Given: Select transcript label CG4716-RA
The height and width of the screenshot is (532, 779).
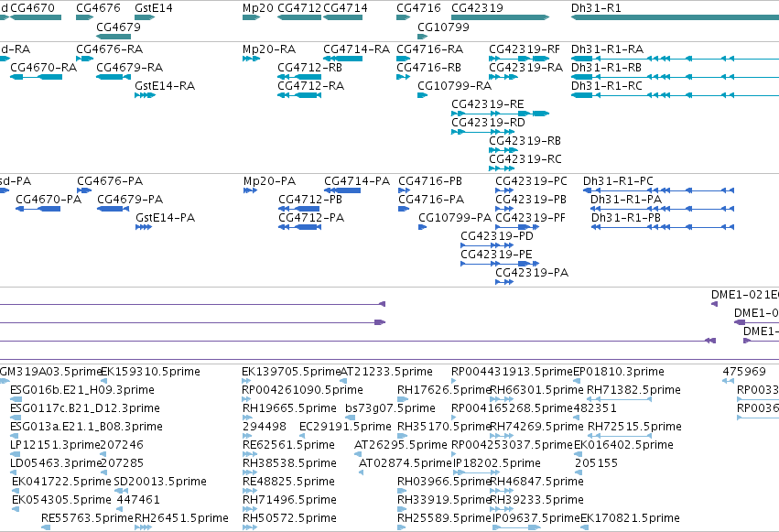Looking at the screenshot, I should coord(429,49).
